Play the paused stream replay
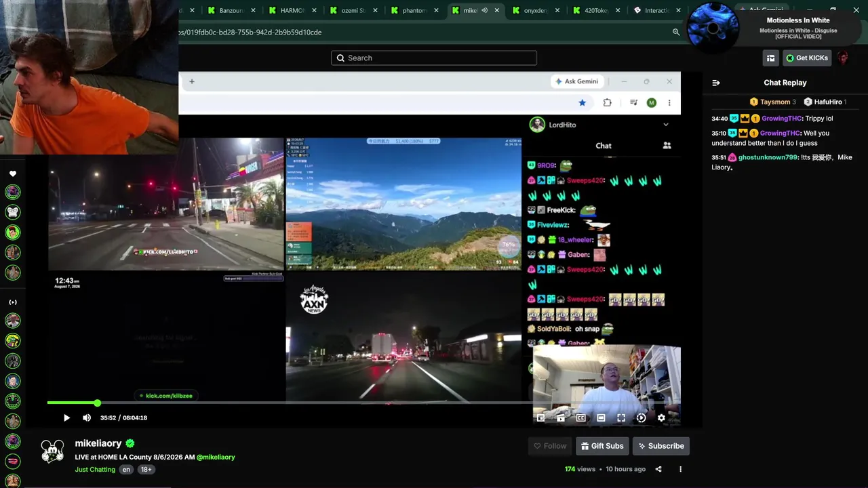 (x=66, y=418)
